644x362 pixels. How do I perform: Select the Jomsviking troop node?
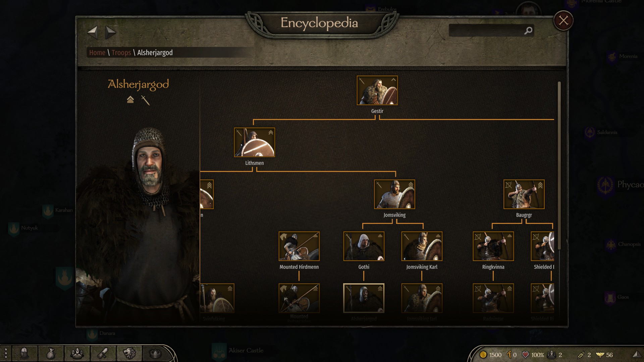(x=394, y=194)
